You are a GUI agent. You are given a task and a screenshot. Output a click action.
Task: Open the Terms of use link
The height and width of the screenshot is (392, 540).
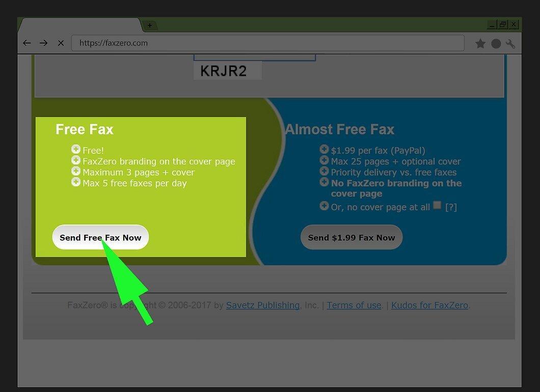(x=354, y=305)
